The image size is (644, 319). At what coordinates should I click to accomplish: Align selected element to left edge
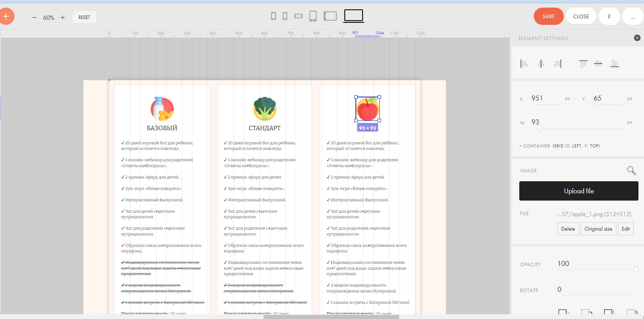coord(524,64)
